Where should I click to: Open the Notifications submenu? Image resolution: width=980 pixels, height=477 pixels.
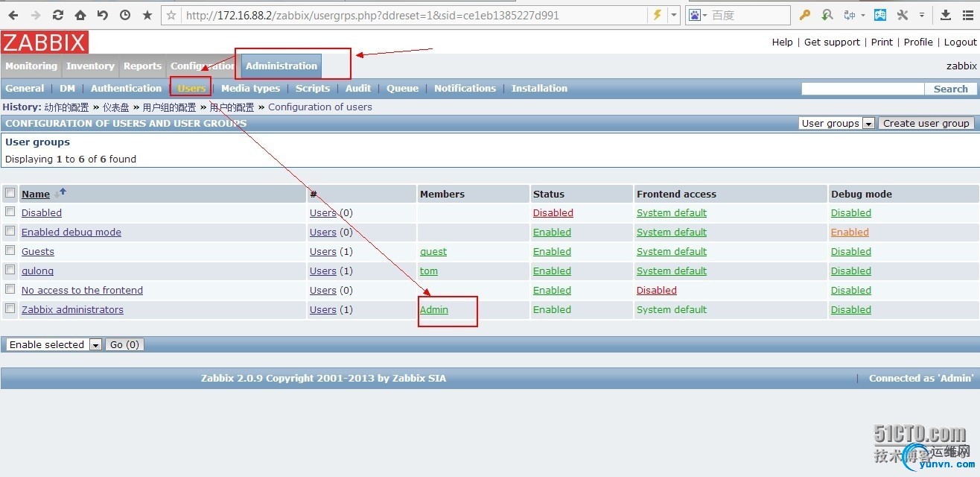tap(465, 88)
